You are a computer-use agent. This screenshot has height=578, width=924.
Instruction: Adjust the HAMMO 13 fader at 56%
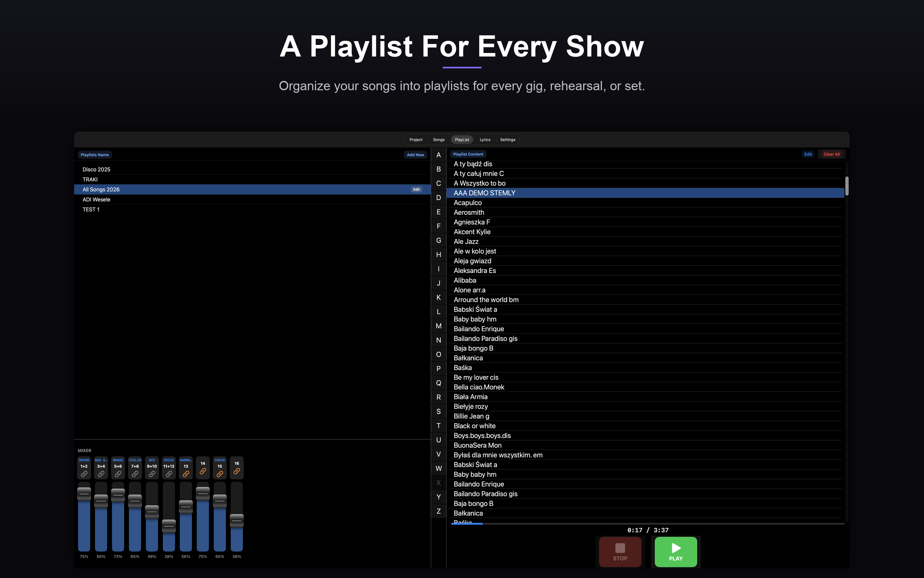186,507
